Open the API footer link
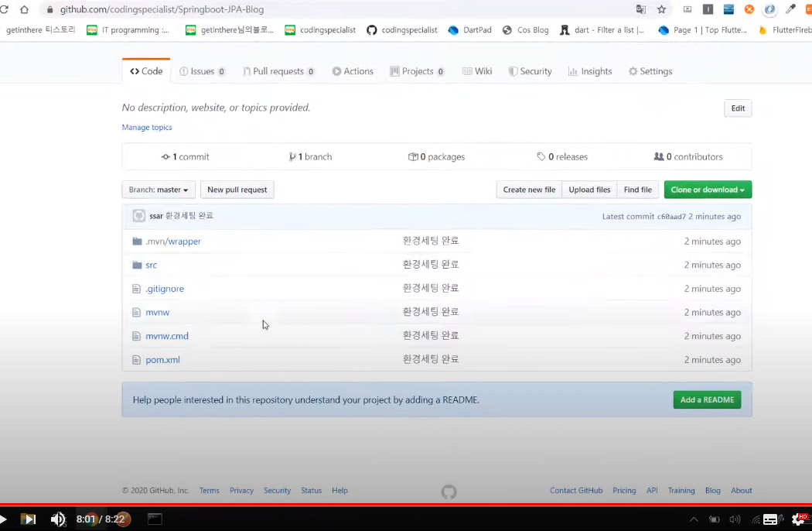The height and width of the screenshot is (531, 812). [x=652, y=491]
